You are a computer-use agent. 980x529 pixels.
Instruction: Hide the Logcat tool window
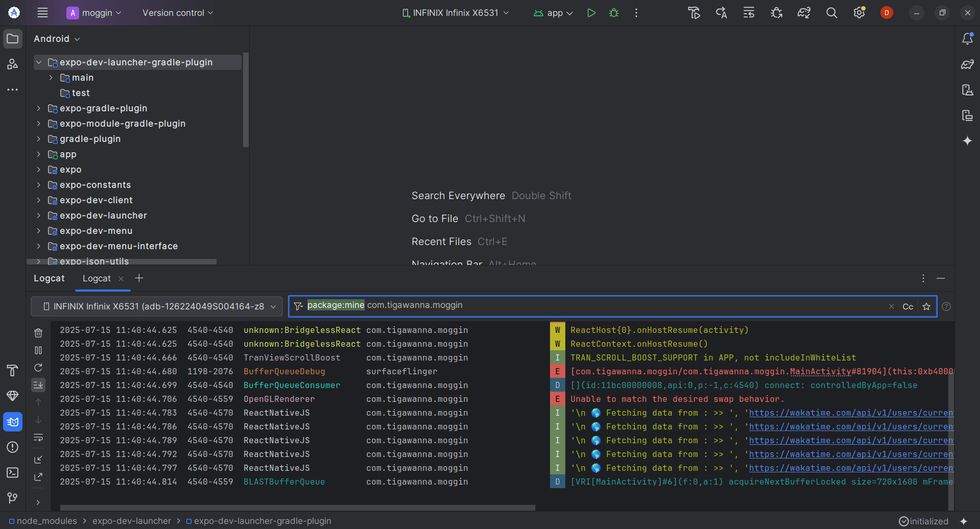[x=941, y=278]
